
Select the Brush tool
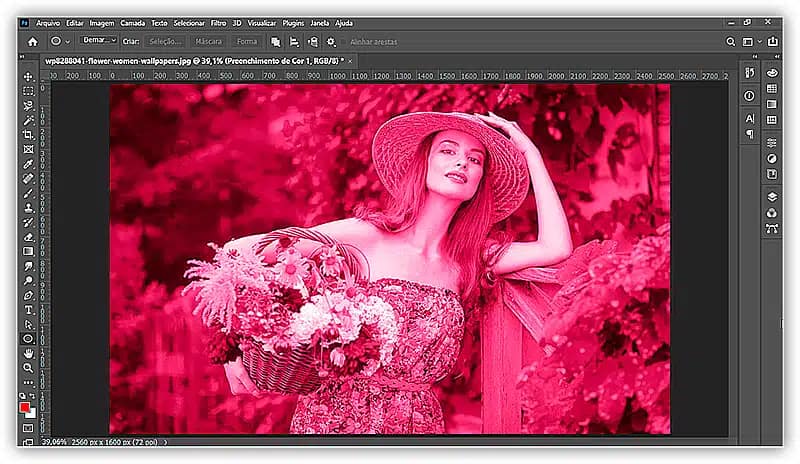coord(28,193)
